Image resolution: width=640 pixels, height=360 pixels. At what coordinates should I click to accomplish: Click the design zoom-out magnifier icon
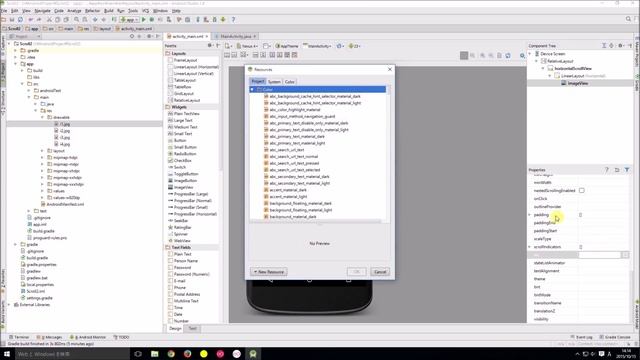click(491, 55)
